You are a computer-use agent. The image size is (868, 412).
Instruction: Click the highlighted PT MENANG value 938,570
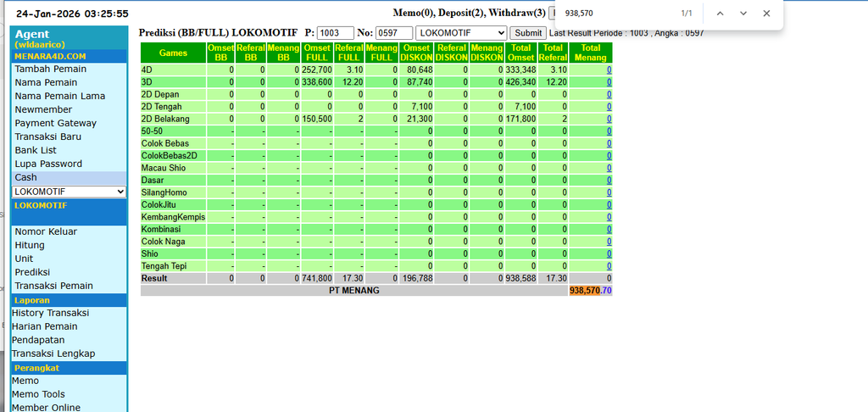click(x=585, y=290)
